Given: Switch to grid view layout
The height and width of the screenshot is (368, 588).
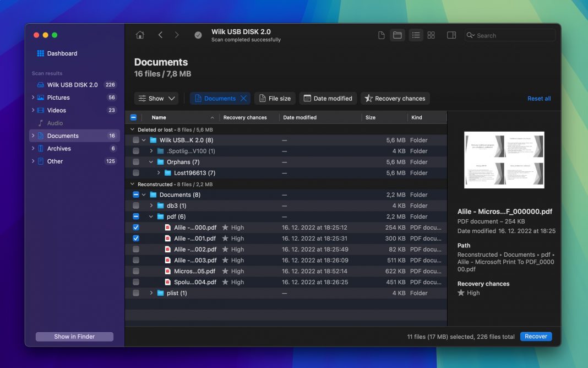Looking at the screenshot, I should click(x=431, y=35).
